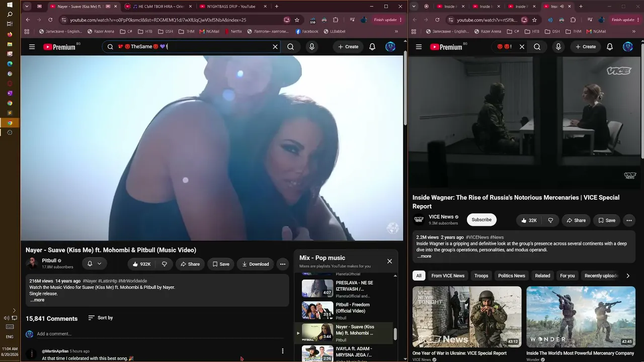Activate microphone search in right YouTube window
644x362 pixels.
558,47
